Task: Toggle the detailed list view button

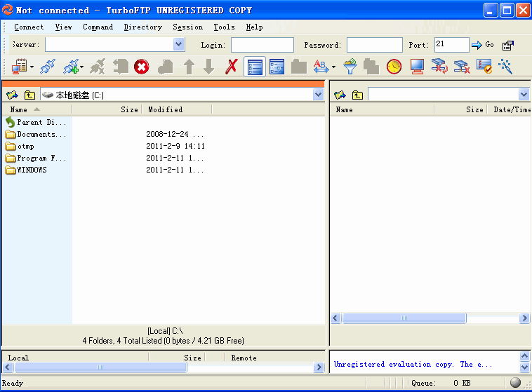Action: [255, 67]
